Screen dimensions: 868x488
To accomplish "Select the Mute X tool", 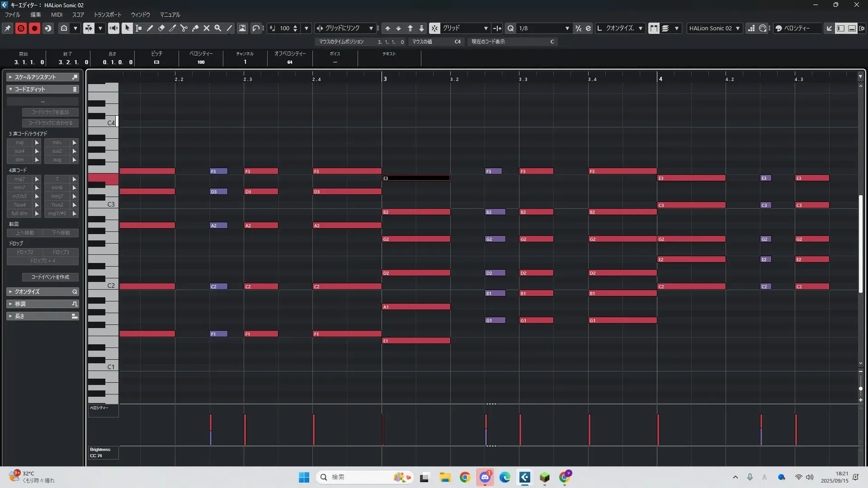I will point(207,28).
